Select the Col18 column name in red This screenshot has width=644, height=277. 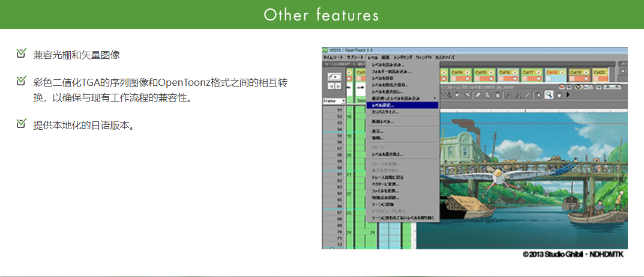click(552, 72)
